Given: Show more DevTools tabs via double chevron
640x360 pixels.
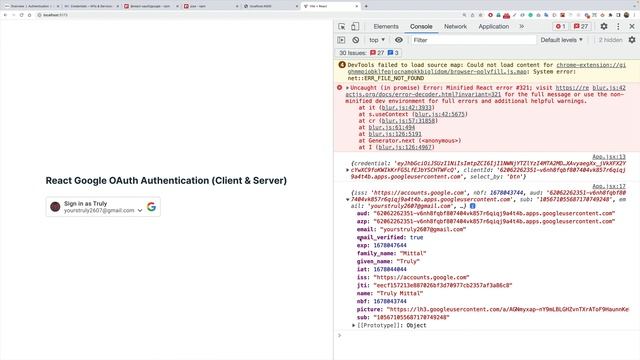Looking at the screenshot, I should (x=521, y=27).
